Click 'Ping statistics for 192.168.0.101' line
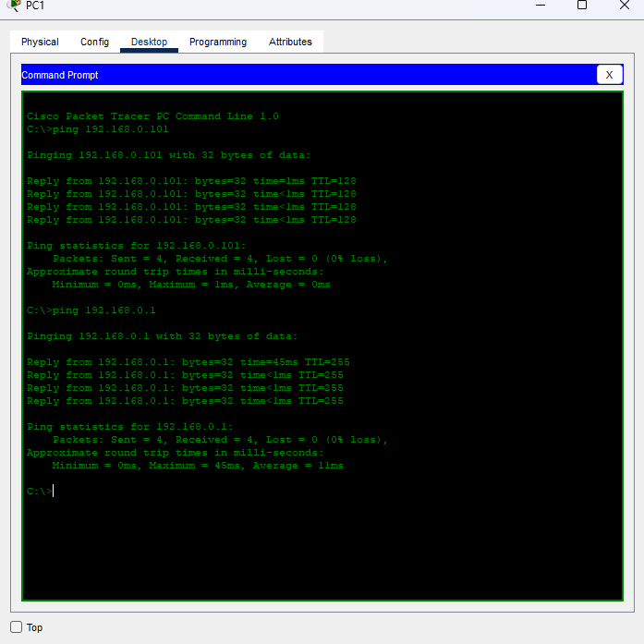 (x=136, y=246)
